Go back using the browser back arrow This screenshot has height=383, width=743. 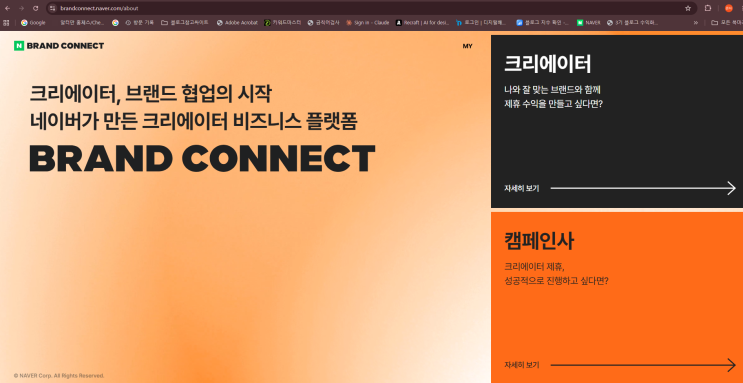point(7,9)
